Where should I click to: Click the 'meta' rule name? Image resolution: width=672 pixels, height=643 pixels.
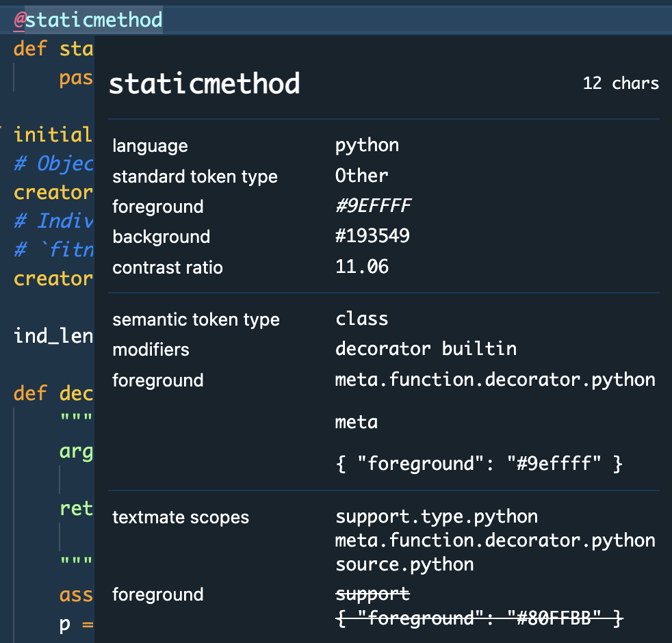pos(356,422)
